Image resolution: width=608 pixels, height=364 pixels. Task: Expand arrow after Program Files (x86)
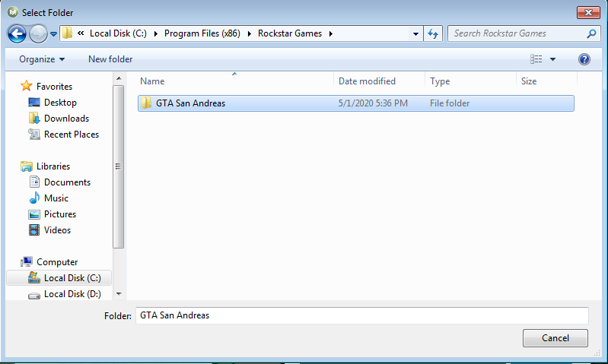pos(249,33)
